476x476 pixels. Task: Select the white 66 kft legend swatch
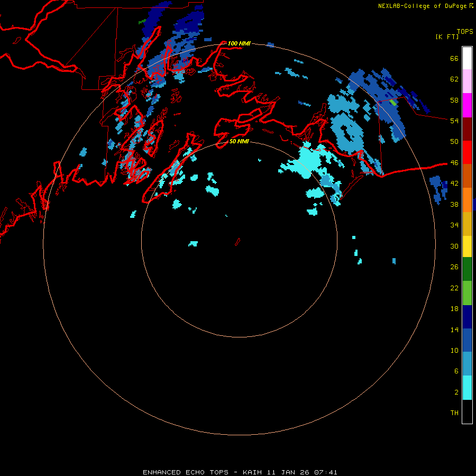point(467,58)
